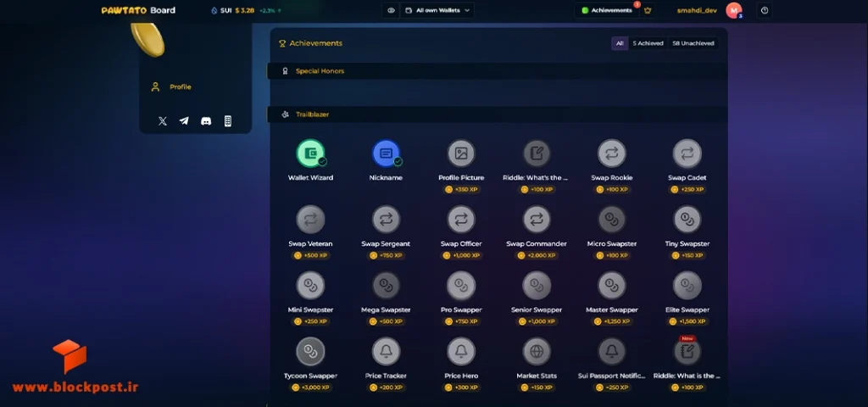Open the Tycoon Swapper badge icon

coord(310,351)
